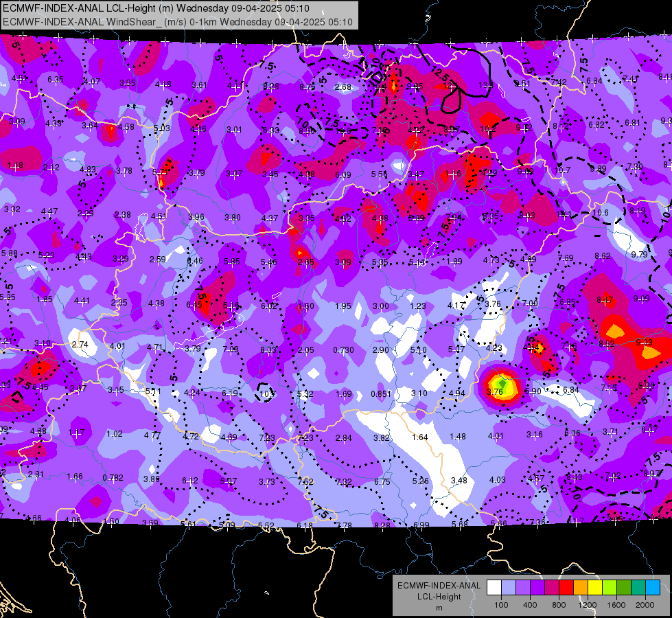Click the orange legend swatch
The width and height of the screenshot is (672, 618).
(581, 588)
